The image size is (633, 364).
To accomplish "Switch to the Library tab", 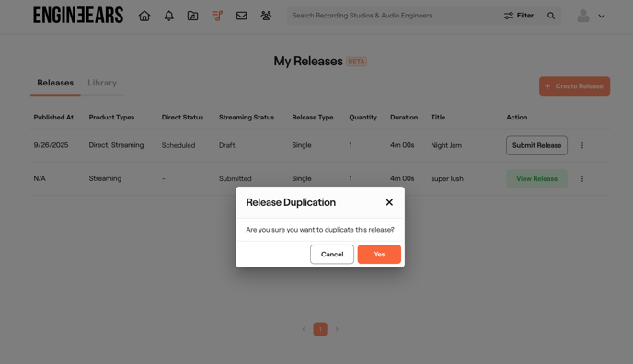I will pos(102,83).
